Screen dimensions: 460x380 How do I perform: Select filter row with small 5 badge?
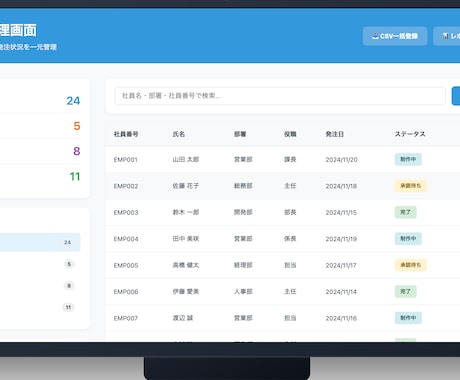pyautogui.click(x=40, y=264)
